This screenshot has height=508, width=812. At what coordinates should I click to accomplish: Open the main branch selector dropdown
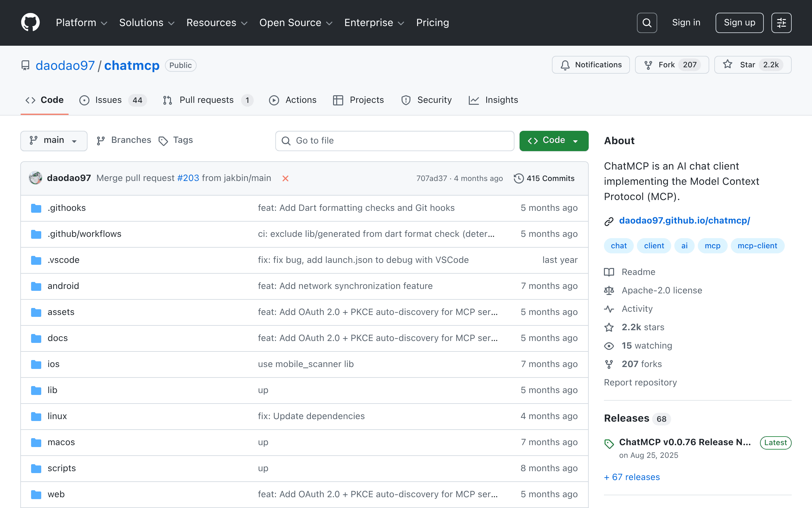pyautogui.click(x=54, y=140)
